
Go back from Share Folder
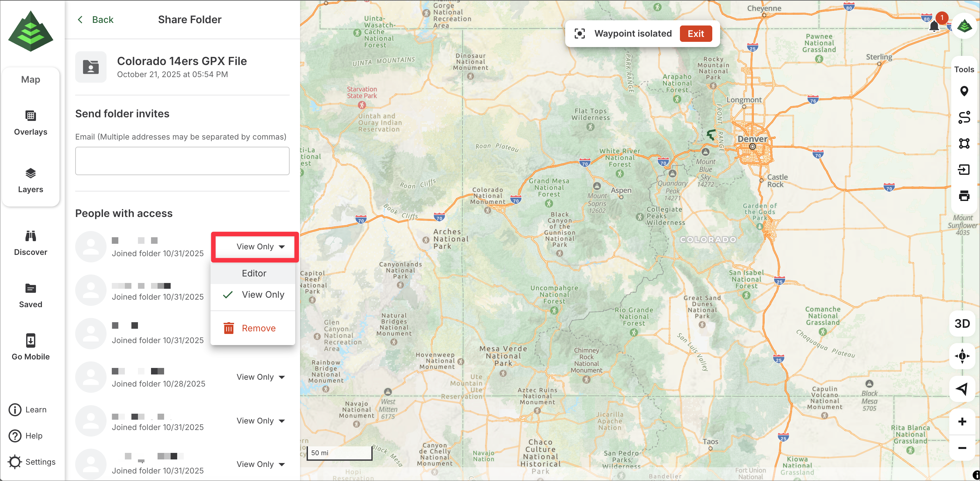click(x=95, y=20)
